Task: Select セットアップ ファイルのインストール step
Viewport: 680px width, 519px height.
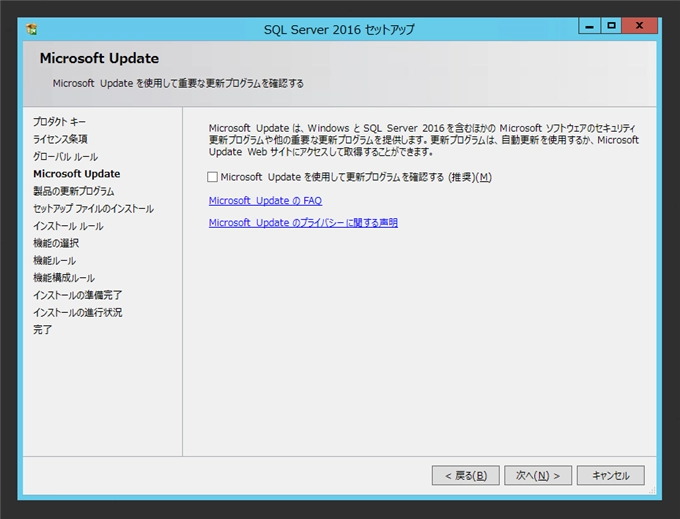Action: 93,209
